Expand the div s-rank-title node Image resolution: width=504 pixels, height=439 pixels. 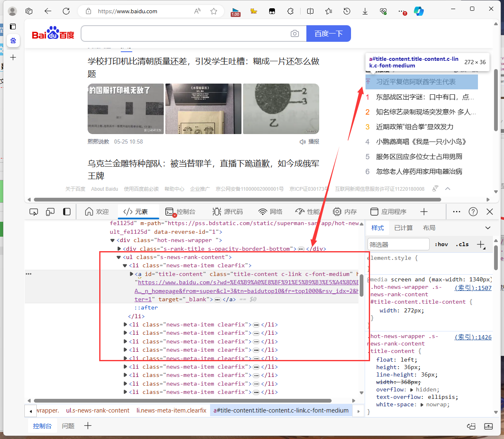pyautogui.click(x=119, y=249)
